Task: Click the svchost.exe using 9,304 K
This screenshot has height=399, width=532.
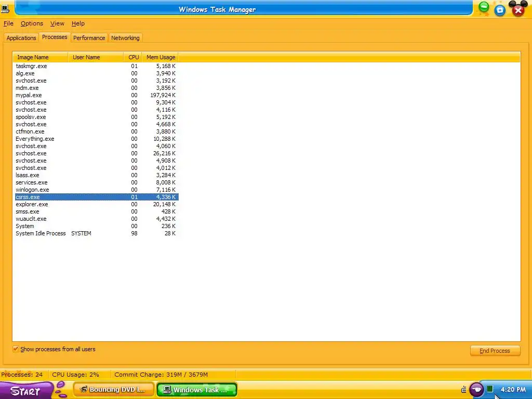Action: (96, 102)
